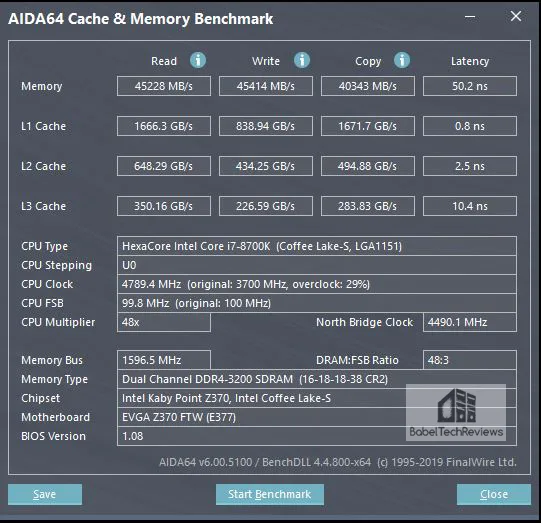
Task: Click the CPU Stepping field U0
Action: click(317, 265)
